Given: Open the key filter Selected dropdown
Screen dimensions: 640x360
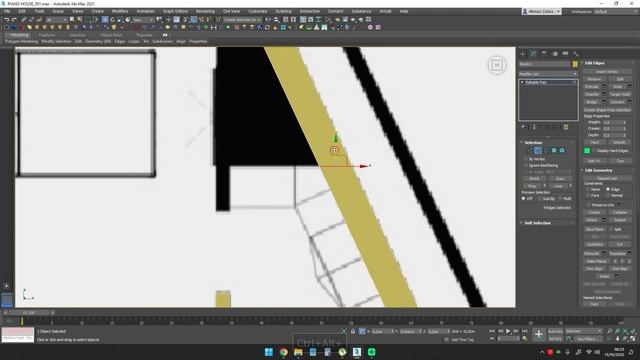Looking at the screenshot, I should coord(584,331).
